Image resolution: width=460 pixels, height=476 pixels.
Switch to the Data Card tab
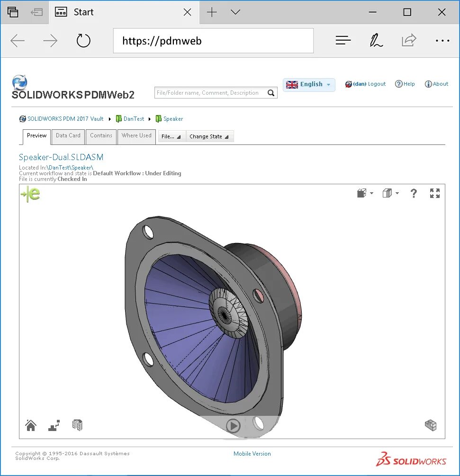point(68,136)
